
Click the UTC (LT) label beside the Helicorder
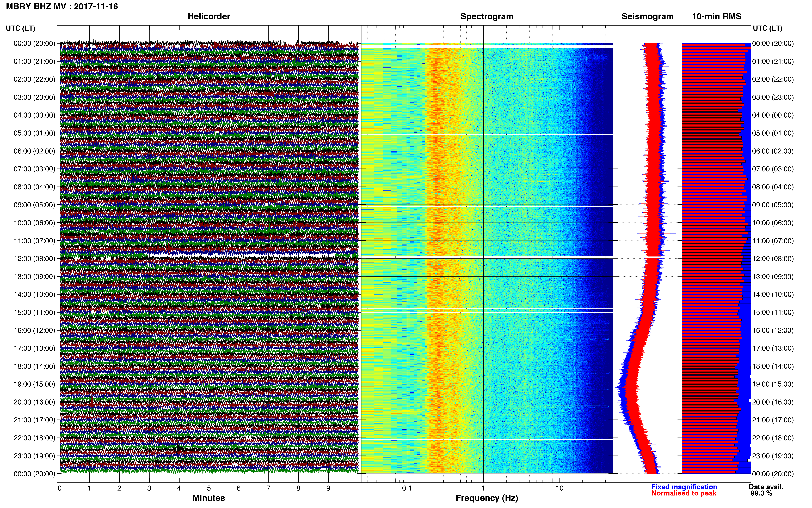21,28
